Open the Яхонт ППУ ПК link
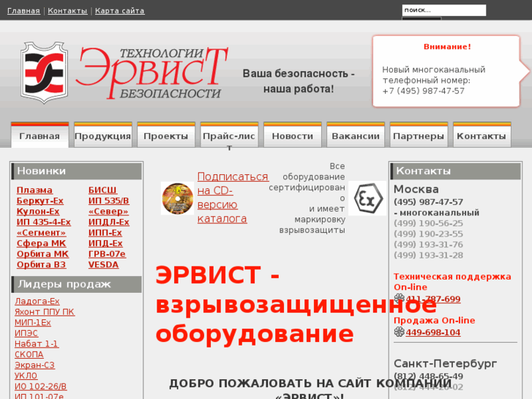The height and width of the screenshot is (399, 532). pos(45,312)
